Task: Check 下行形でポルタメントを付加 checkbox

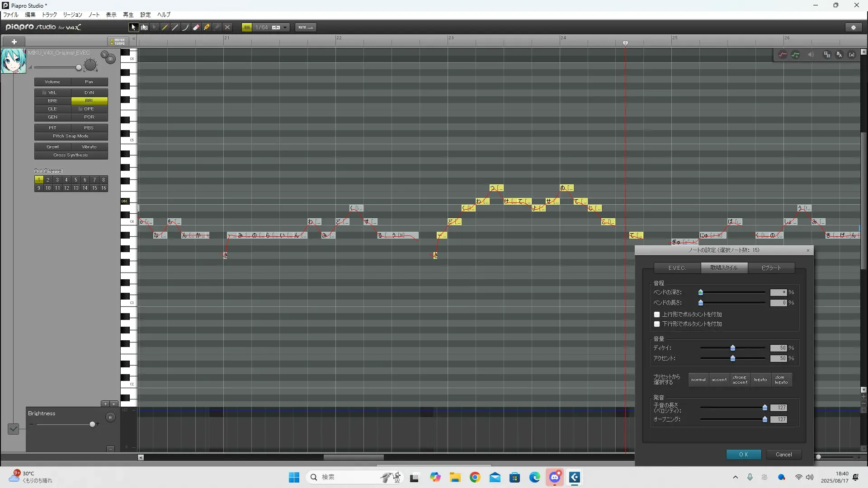Action: coord(657,324)
